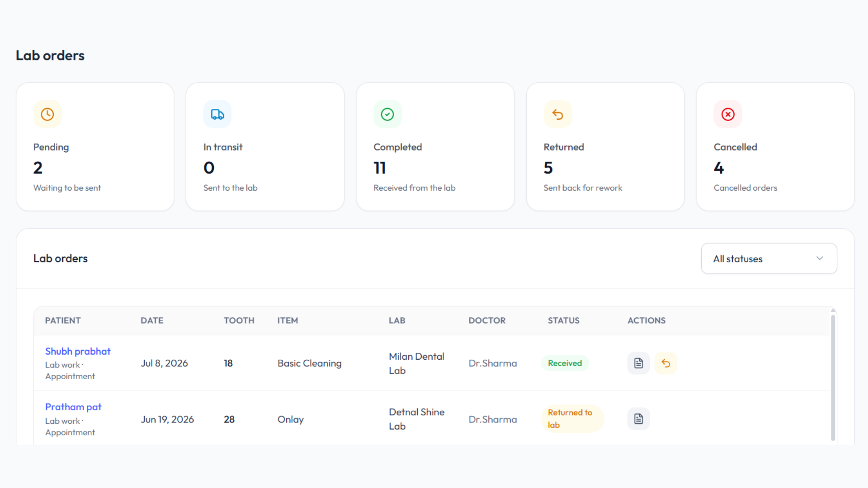Click the Received status badge
The height and width of the screenshot is (488, 868).
[x=565, y=363]
